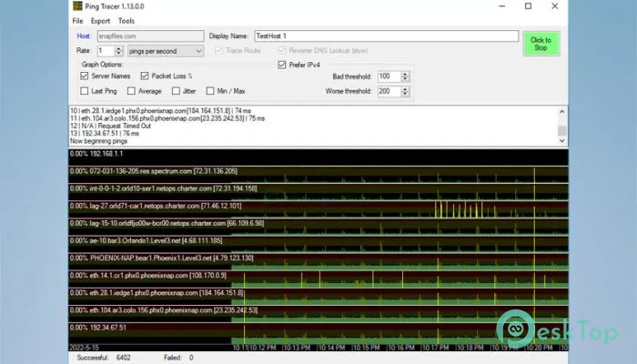Click the lag-27.orld71-car1 graph row
637x364 pixels.
click(x=318, y=209)
